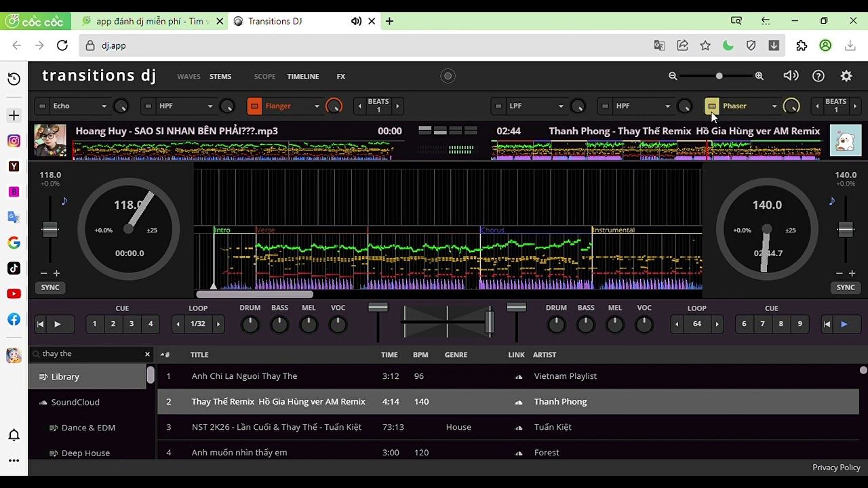Screen dimensions: 868x488
Task: Increase the right deck effect BEATS value
Action: (x=854, y=106)
